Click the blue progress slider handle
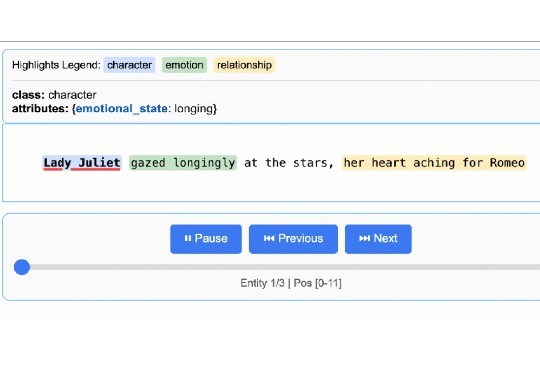540x372 pixels. (22, 267)
